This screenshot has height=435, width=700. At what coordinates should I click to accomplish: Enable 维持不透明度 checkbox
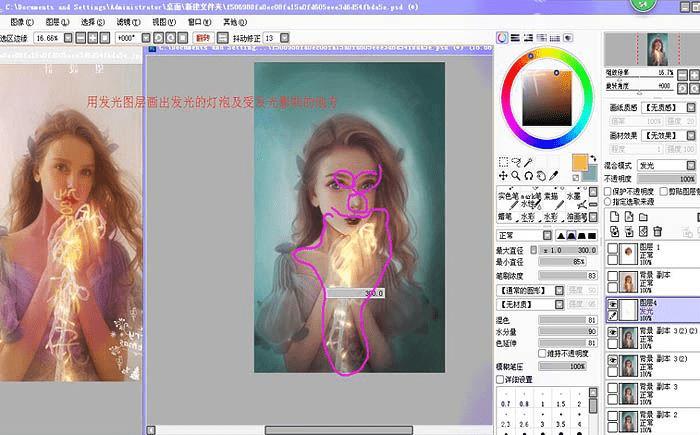(542, 354)
